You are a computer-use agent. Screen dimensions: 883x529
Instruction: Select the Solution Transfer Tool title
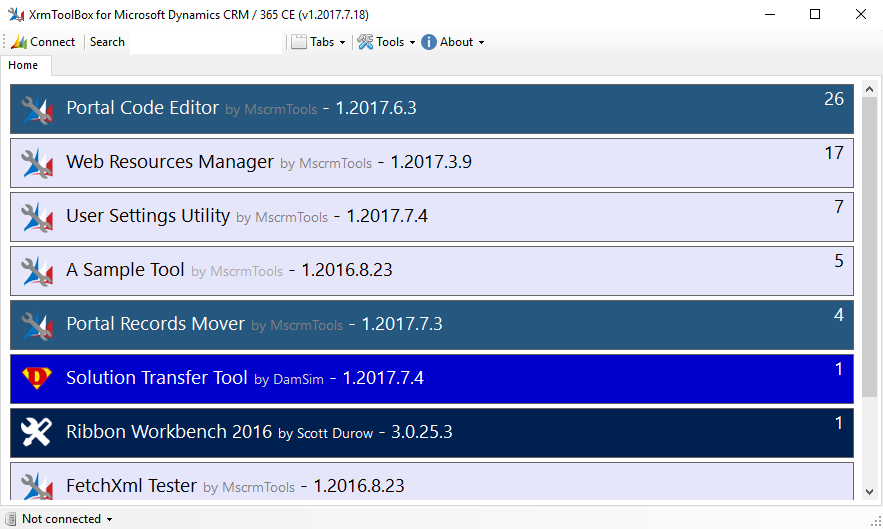pyautogui.click(x=157, y=378)
